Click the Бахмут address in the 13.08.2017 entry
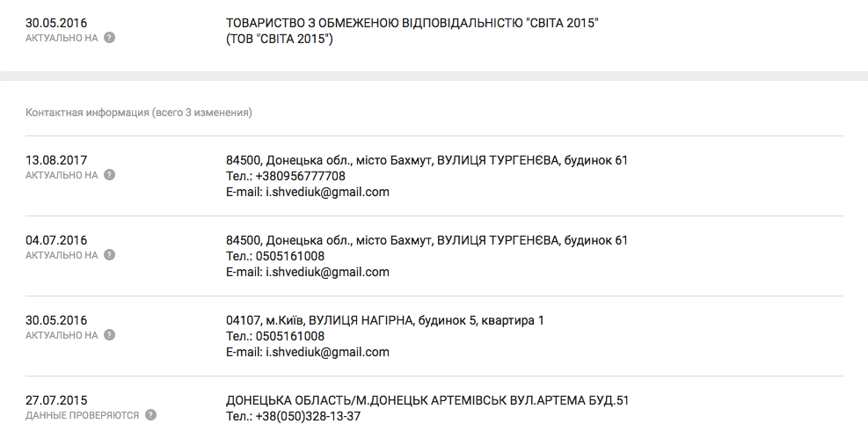The image size is (868, 446). (x=427, y=161)
